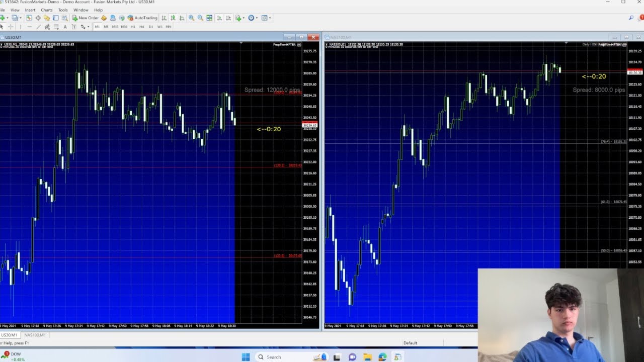The image size is (644, 362).
Task: Expand the templates dropdown arrow
Action: pyautogui.click(x=270, y=18)
